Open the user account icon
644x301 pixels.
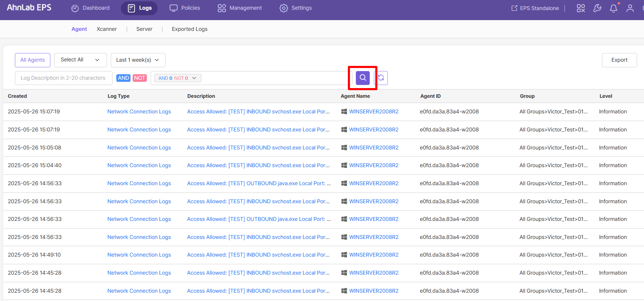coord(630,8)
